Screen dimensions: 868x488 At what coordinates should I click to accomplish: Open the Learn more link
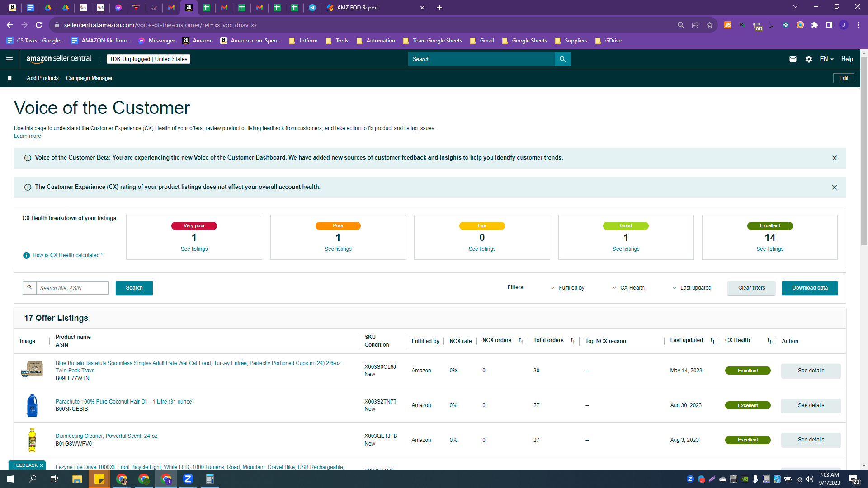tap(27, 136)
